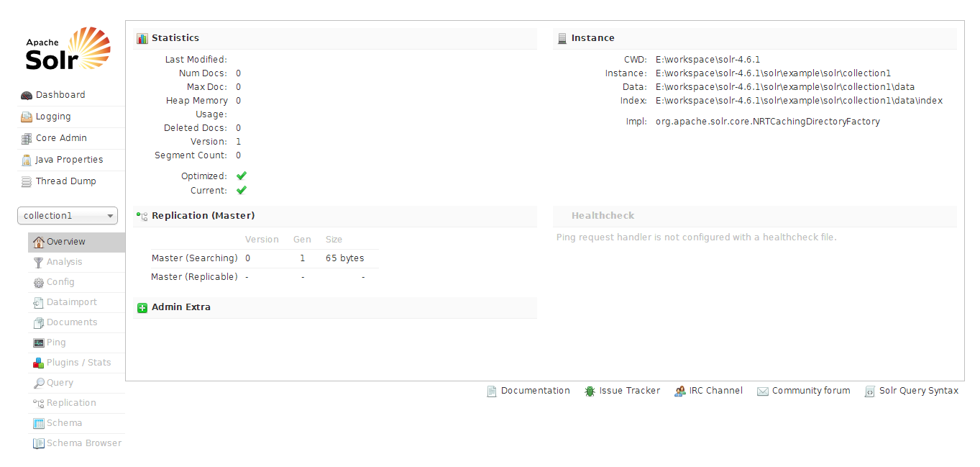
Task: Click the Ping icon
Action: pyautogui.click(x=39, y=343)
